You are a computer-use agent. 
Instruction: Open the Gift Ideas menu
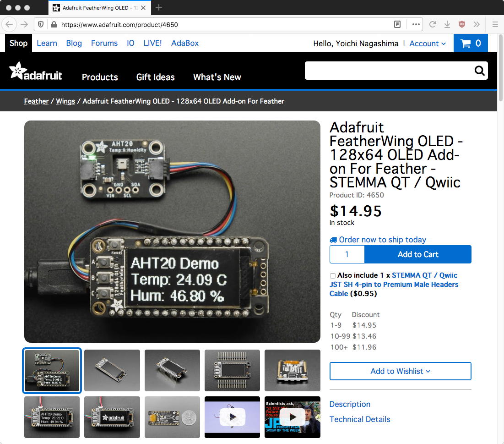[x=156, y=77]
